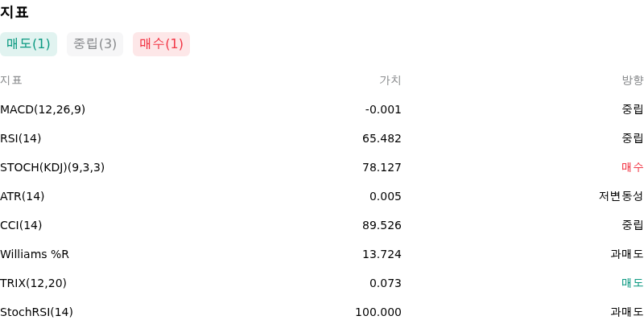The width and height of the screenshot is (644, 320).
Task: Click the 65.482 RSI value
Action: pyautogui.click(x=382, y=138)
